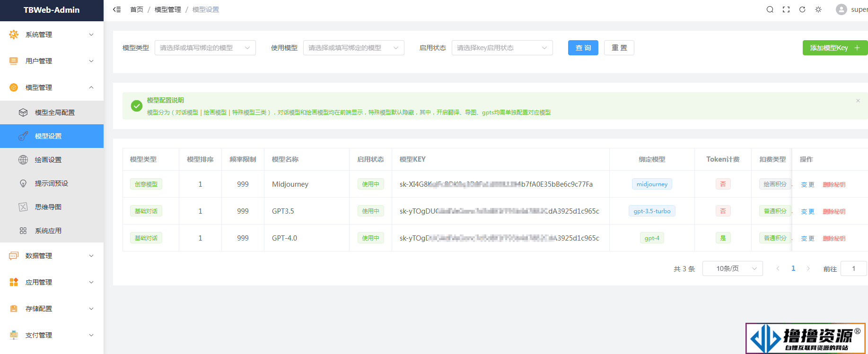Click 删除秘钥 for the GPT3.5 row
This screenshot has height=354, width=868.
click(x=834, y=211)
